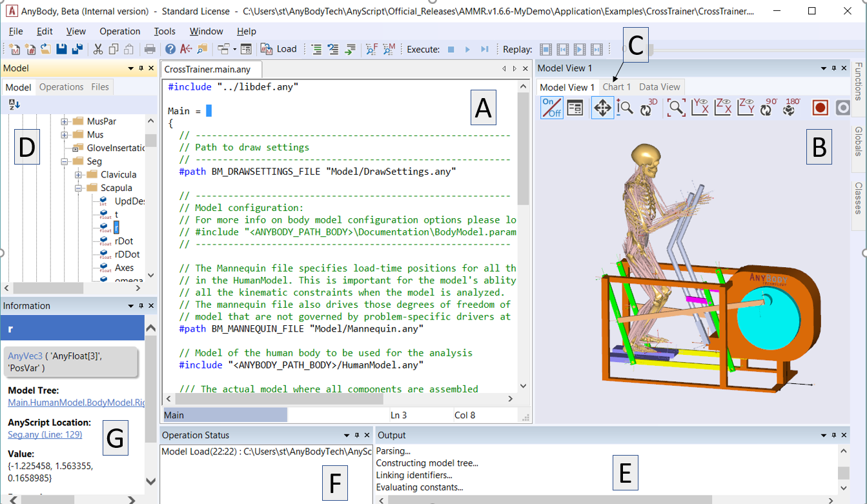Open the Model panel options dropdown arrow
This screenshot has width=867, height=504.
(x=131, y=68)
